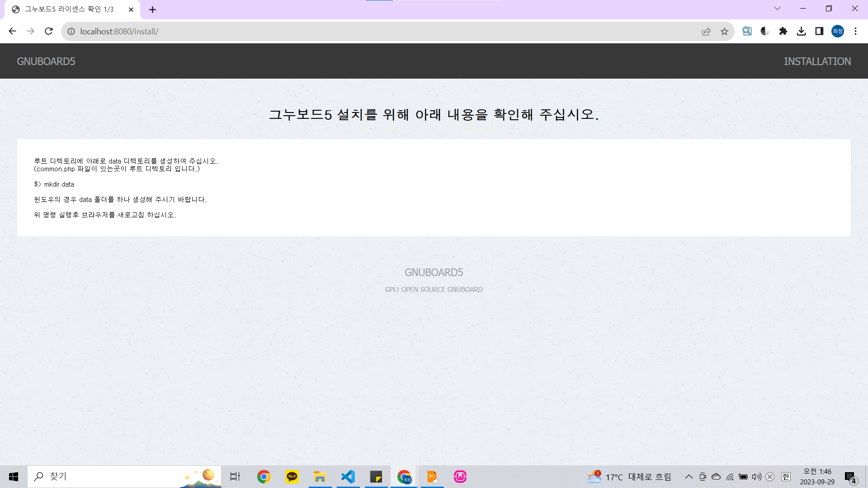Reload the install page
The width and height of the screenshot is (868, 488).
(49, 31)
